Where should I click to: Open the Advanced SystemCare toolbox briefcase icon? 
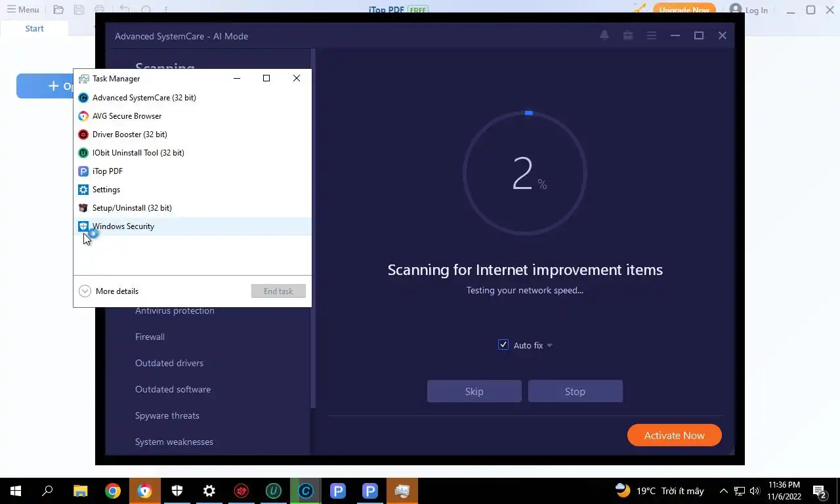click(628, 35)
